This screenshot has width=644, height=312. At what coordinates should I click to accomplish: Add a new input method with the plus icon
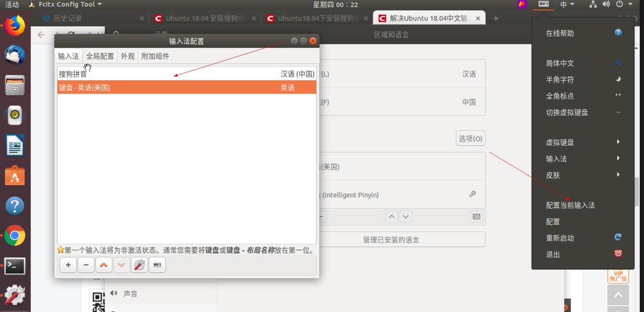pyautogui.click(x=68, y=265)
